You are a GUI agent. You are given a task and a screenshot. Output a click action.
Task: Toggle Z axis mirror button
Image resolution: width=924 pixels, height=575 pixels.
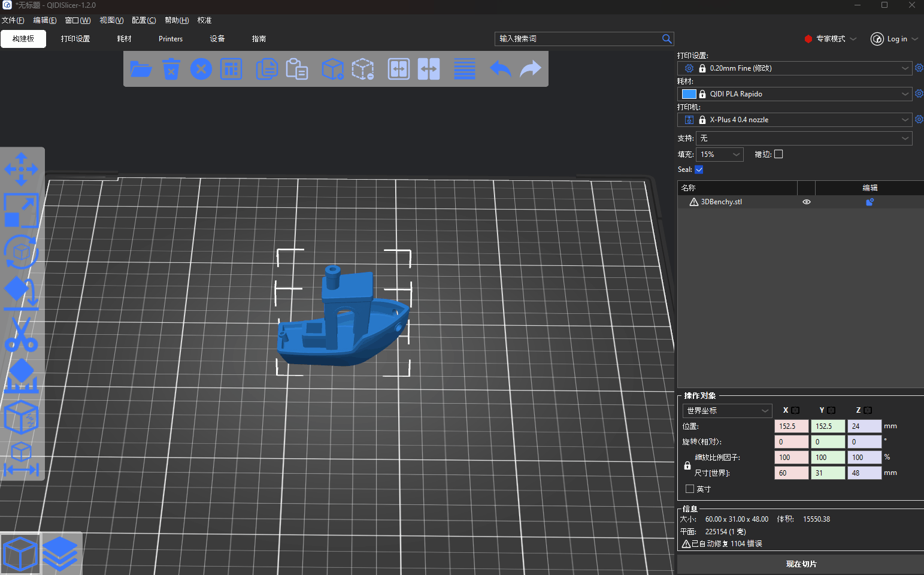tap(868, 410)
